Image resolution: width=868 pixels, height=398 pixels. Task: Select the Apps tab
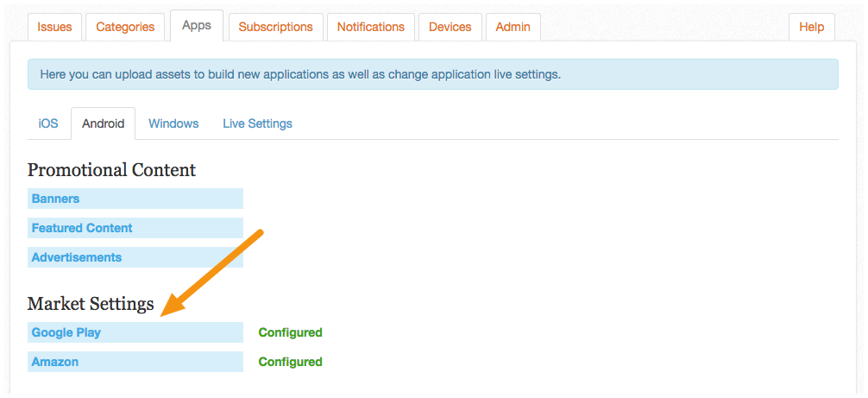(x=197, y=25)
